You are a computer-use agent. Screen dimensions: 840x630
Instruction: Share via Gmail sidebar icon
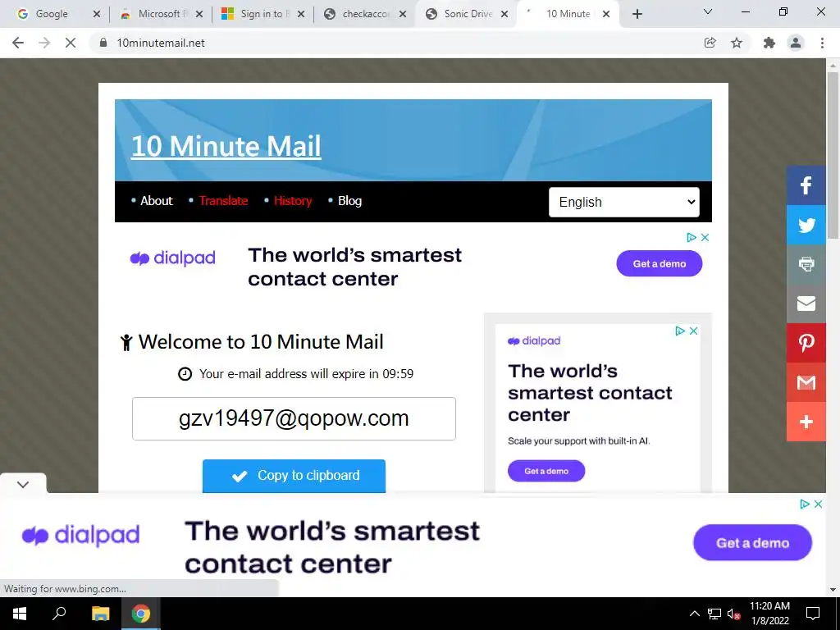[x=806, y=382]
